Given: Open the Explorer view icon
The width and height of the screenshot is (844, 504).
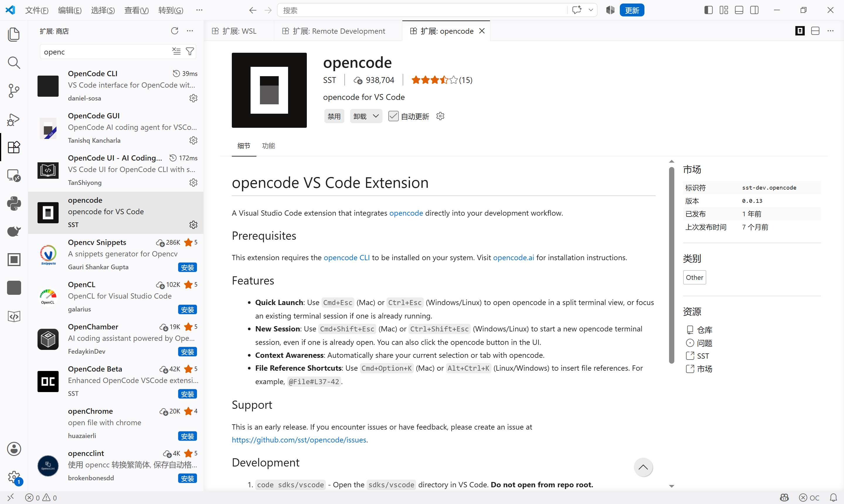Looking at the screenshot, I should tap(13, 35).
